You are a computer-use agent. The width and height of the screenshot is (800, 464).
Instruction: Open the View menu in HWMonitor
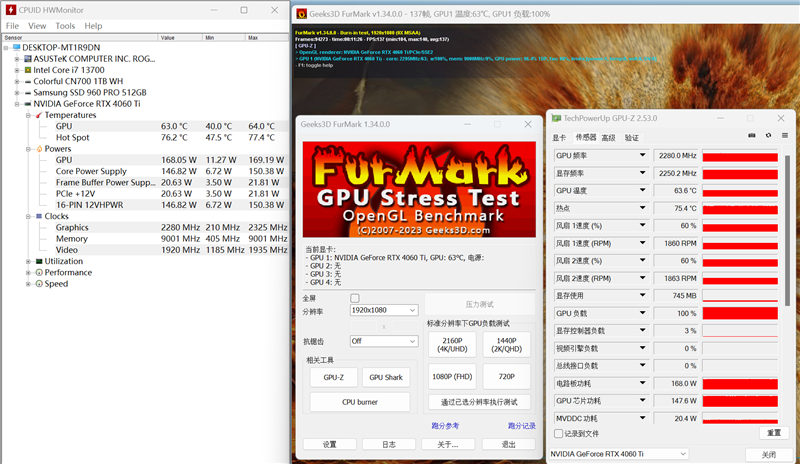pos(37,26)
